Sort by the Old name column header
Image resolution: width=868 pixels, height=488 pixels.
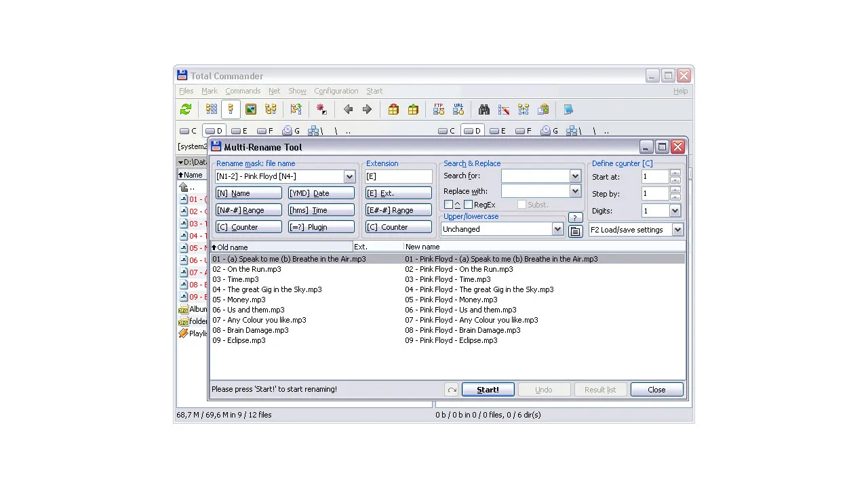click(281, 247)
